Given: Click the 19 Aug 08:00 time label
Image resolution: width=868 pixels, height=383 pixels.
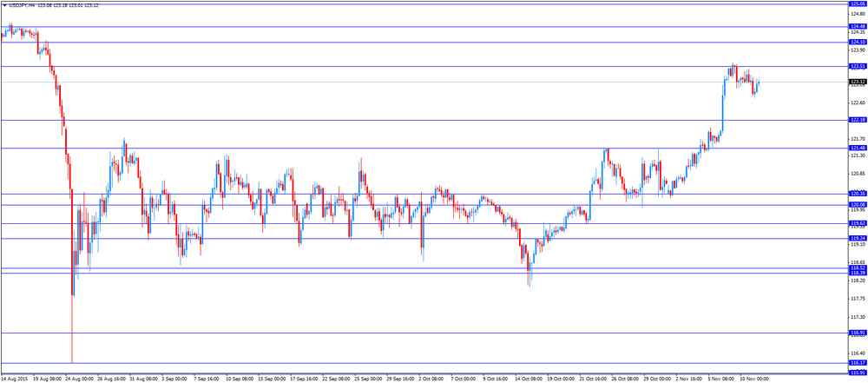Looking at the screenshot, I should point(47,380).
